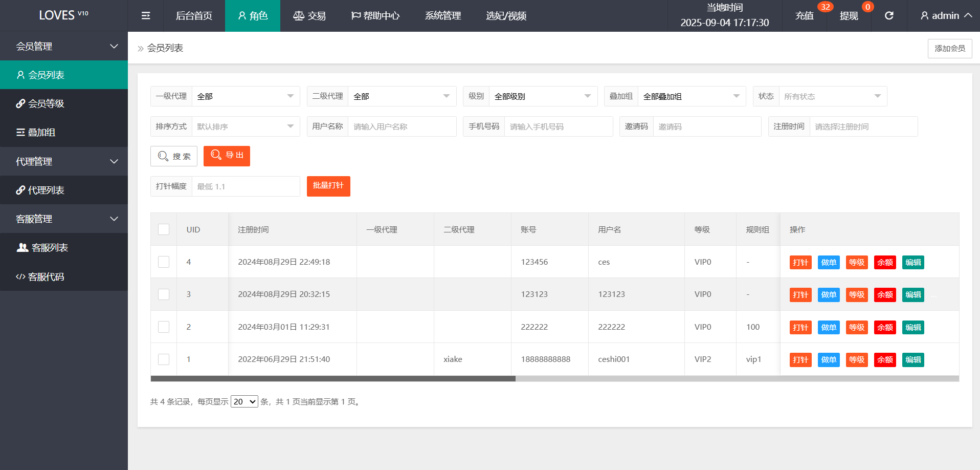Open 会员等级 link icon in sidebar
This screenshot has height=470, width=980.
point(20,103)
